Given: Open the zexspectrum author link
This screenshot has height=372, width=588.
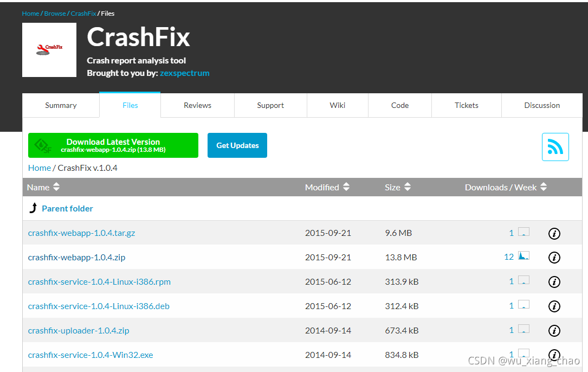Looking at the screenshot, I should (x=184, y=72).
